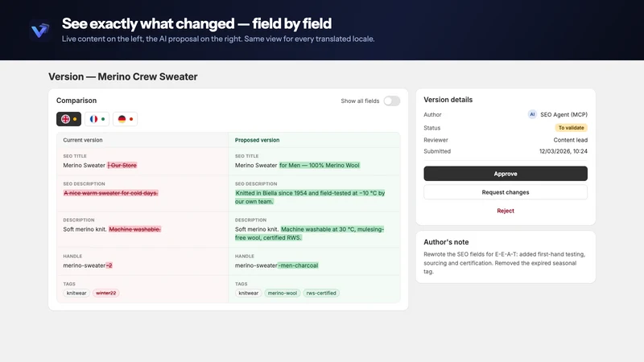This screenshot has height=362, width=644.
Task: Click the Request changes button
Action: point(506,192)
